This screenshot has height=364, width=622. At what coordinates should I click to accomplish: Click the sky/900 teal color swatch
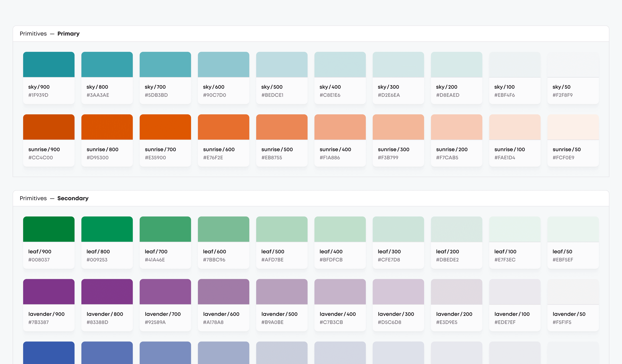point(49,64)
